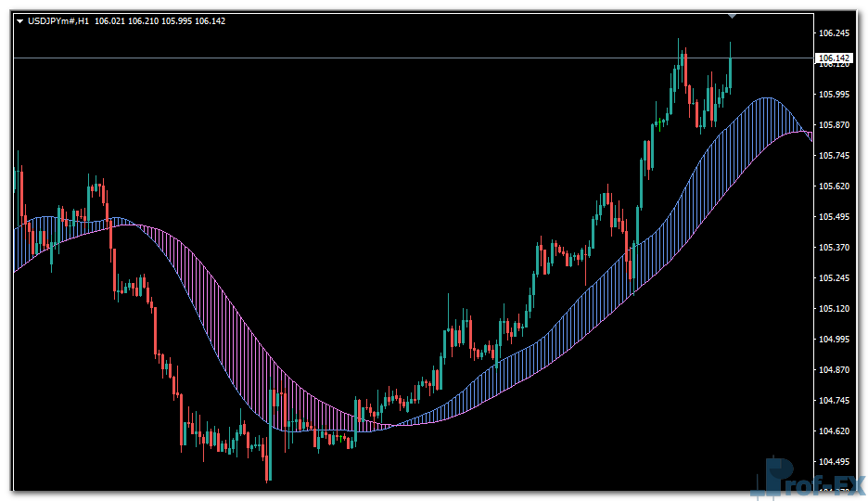
Task: Click the Prof.FX watermark logo
Action: 811,479
